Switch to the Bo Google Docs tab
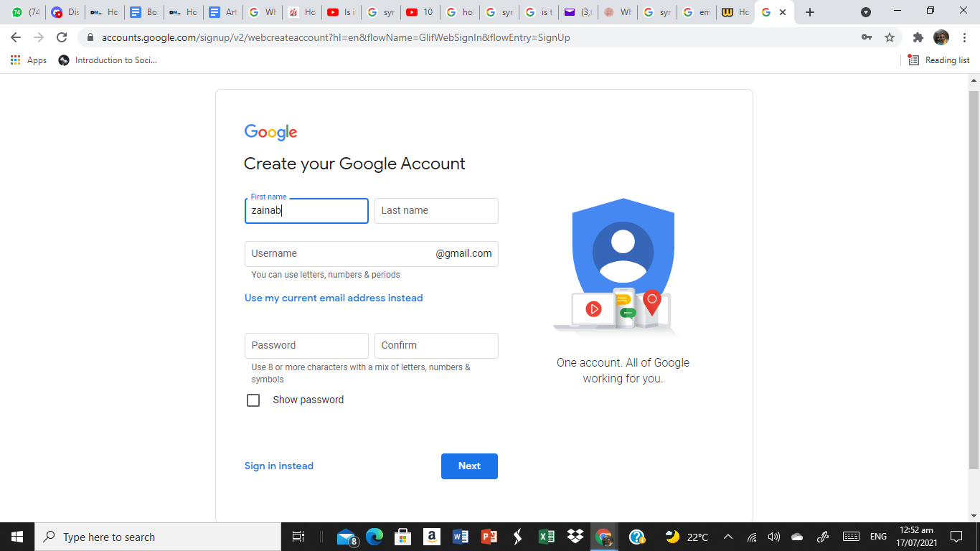Viewport: 980px width, 551px height. pos(143,12)
